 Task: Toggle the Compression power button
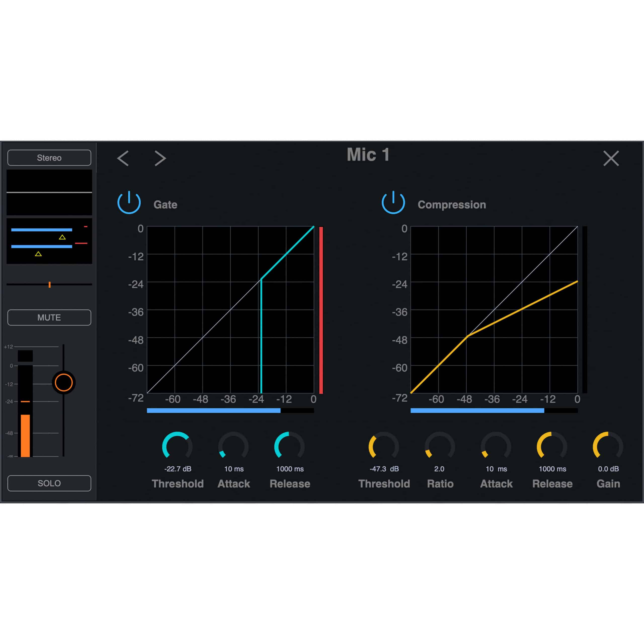point(393,202)
